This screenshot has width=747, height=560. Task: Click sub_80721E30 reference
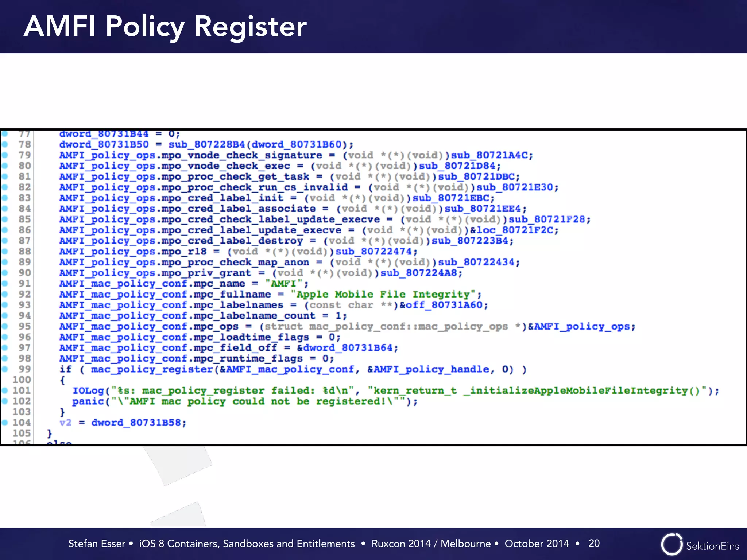515,187
